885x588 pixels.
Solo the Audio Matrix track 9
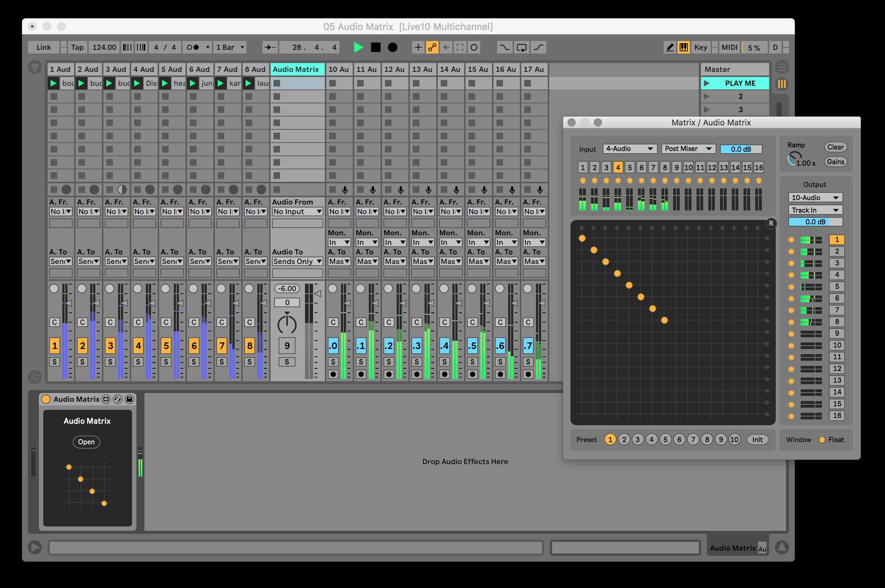point(287,361)
